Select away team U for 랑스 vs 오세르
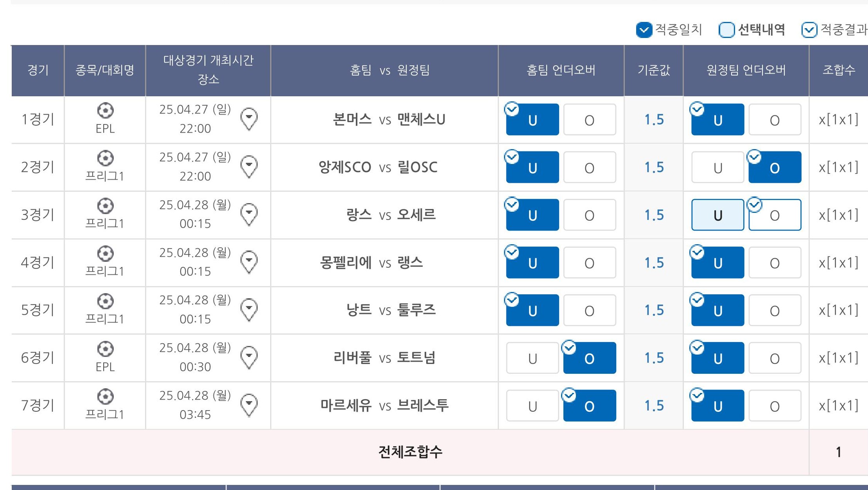This screenshot has height=490, width=868. [717, 215]
